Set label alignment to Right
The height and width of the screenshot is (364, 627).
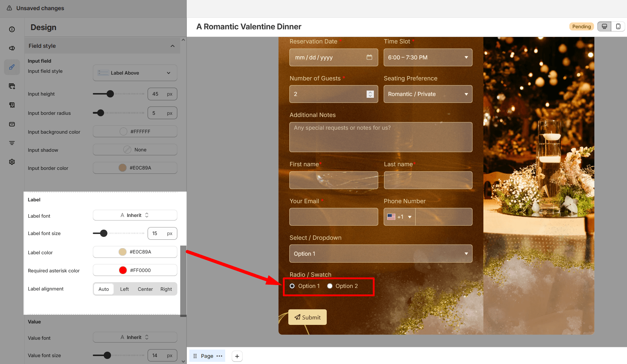coord(166,289)
